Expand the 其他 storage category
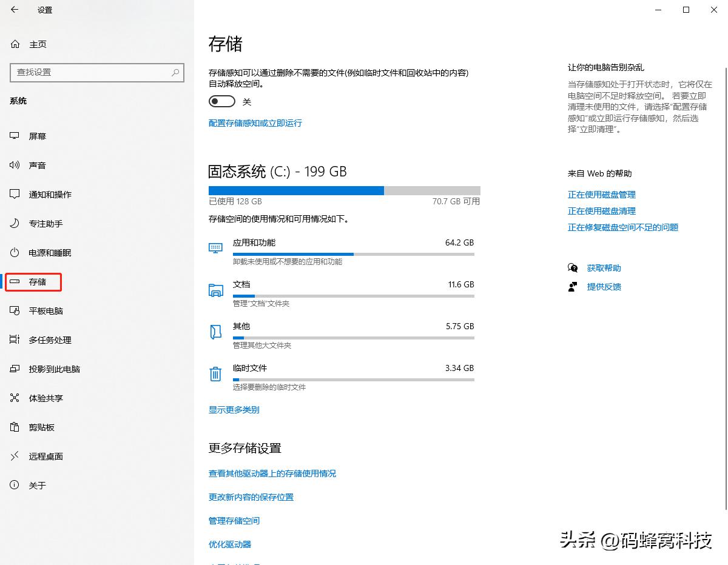Viewport: 728px width, 565px height. pos(242,326)
